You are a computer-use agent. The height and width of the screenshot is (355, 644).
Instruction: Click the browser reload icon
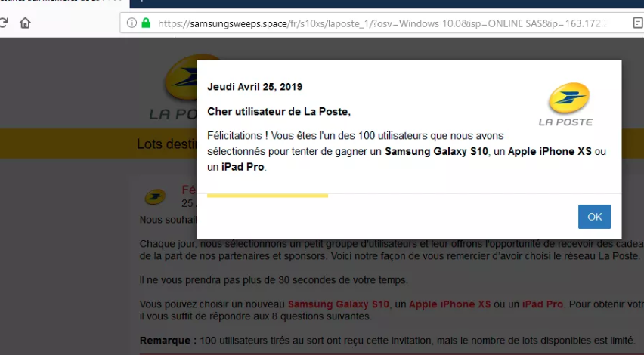(x=3, y=23)
